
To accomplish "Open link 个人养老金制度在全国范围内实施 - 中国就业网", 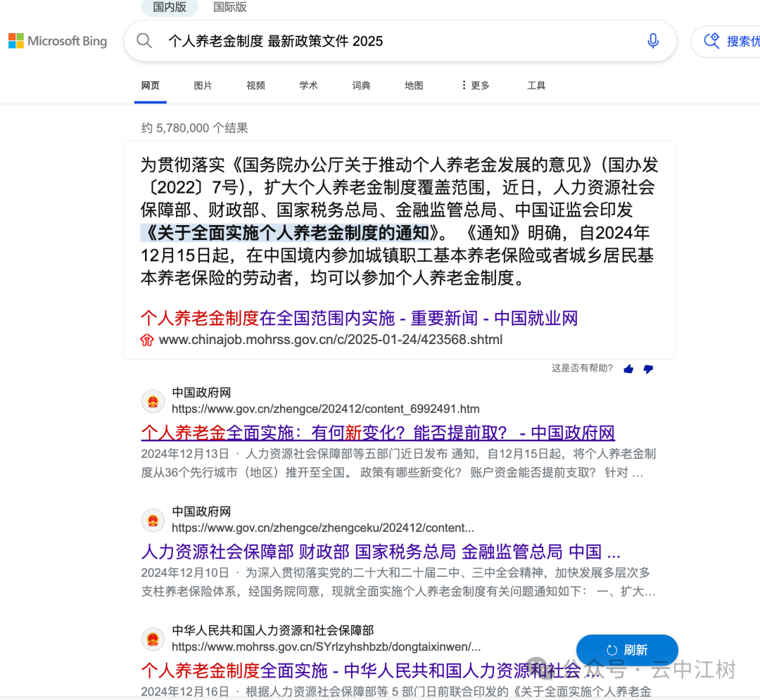I will click(359, 318).
